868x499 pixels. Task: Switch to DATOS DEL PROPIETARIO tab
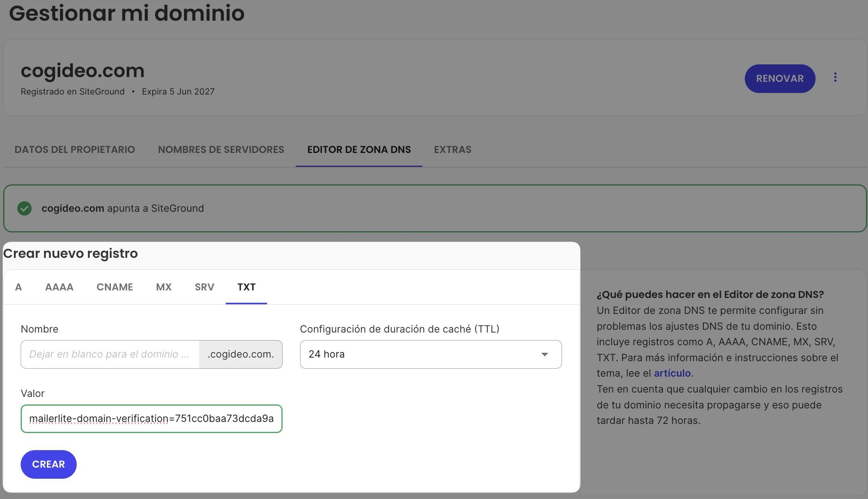pyautogui.click(x=75, y=149)
